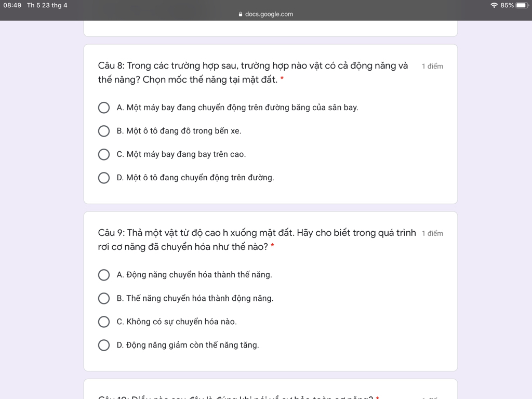
Task: Pick C. Không có sự chuyển hóa nào
Action: tap(104, 322)
